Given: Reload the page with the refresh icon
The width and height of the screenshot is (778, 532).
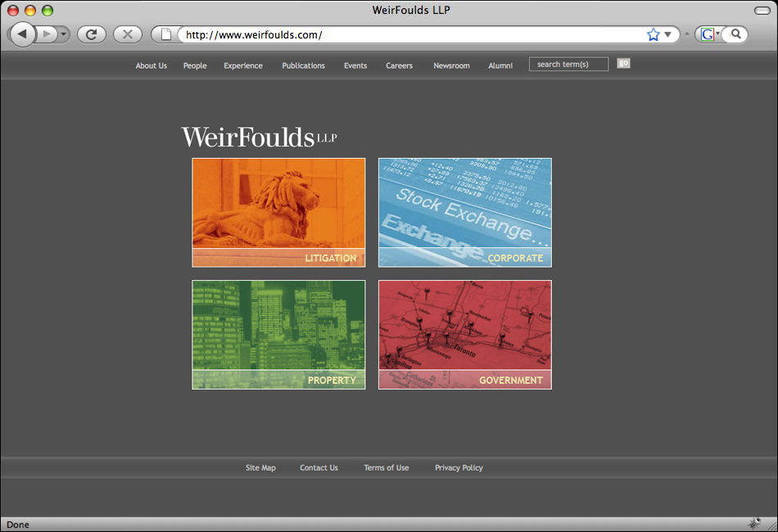Looking at the screenshot, I should pyautogui.click(x=91, y=34).
